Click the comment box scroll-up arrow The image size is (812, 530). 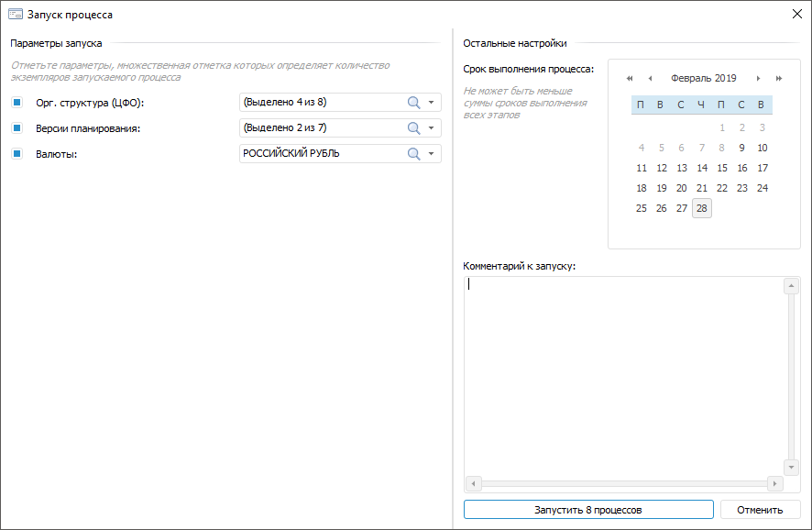click(x=791, y=286)
